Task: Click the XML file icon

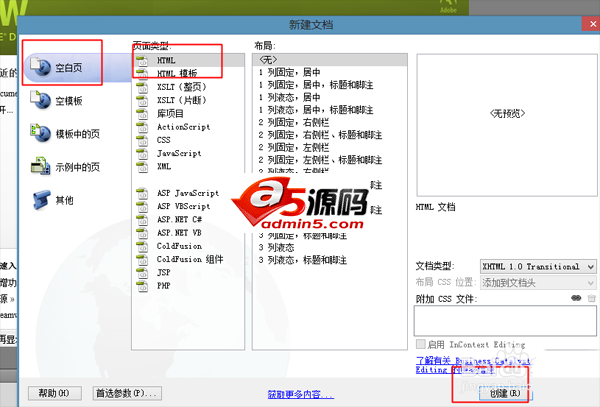Action: click(142, 167)
